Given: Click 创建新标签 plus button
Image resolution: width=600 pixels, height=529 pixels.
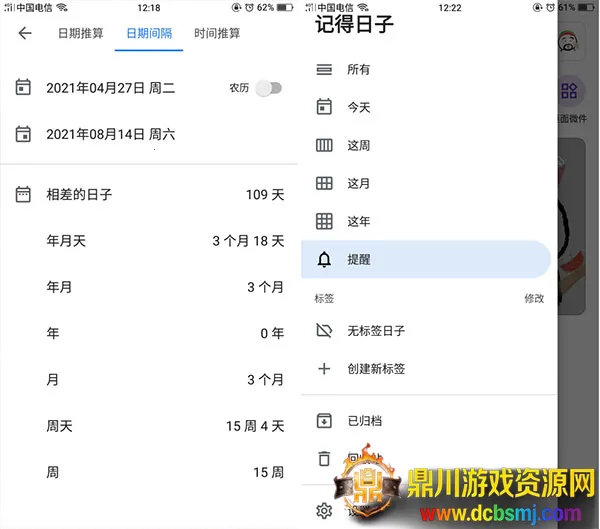Looking at the screenshot, I should 324,369.
